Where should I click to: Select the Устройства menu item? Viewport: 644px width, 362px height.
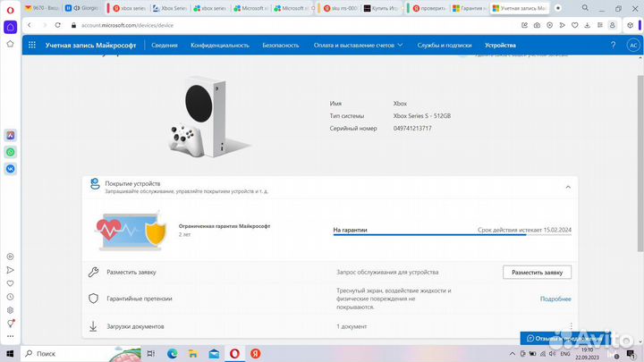click(500, 46)
